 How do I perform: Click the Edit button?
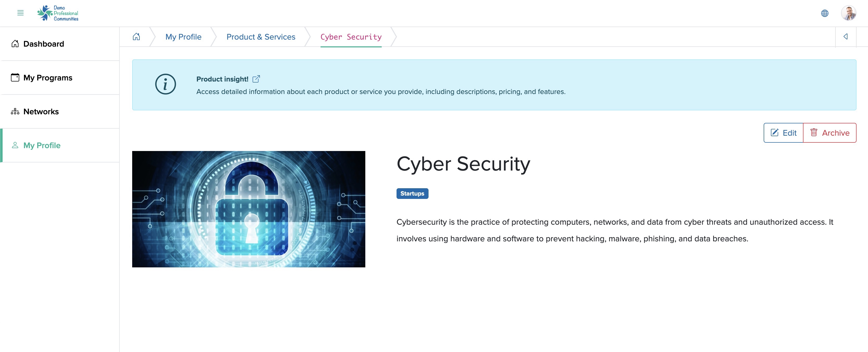click(x=783, y=133)
